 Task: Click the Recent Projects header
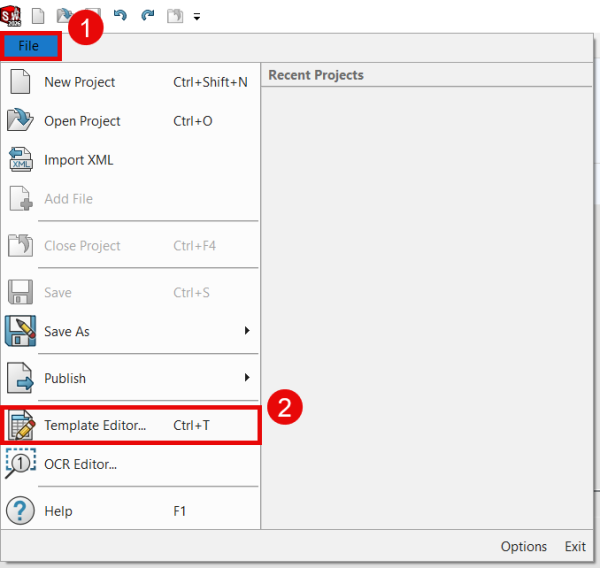[x=316, y=75]
